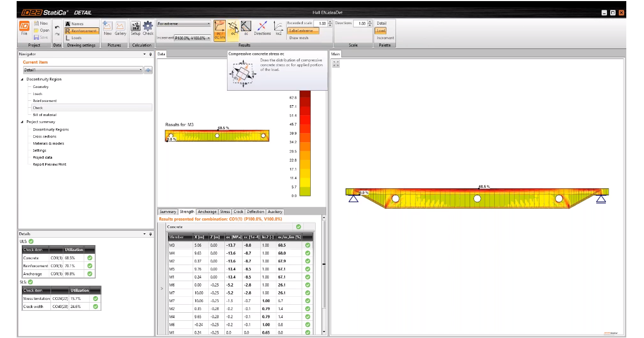Toggle the Label extreme option
Viewport: 644px width, 338px height.
coord(303,31)
